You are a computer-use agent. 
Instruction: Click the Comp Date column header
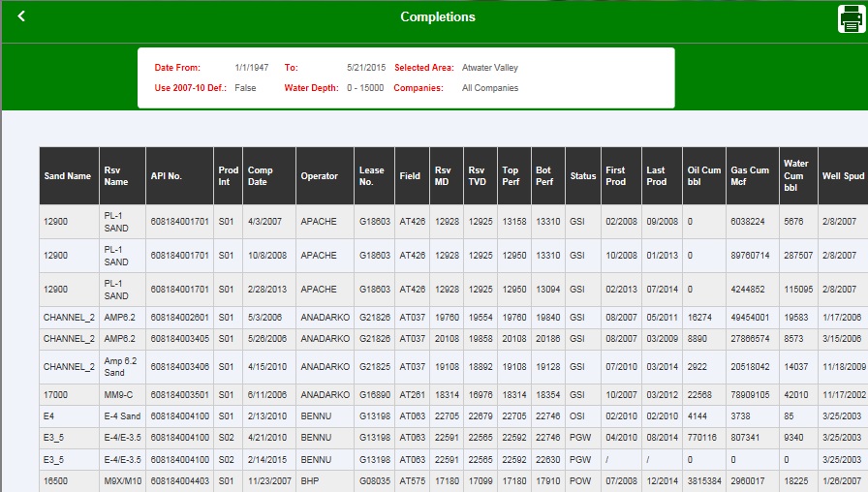(269, 176)
